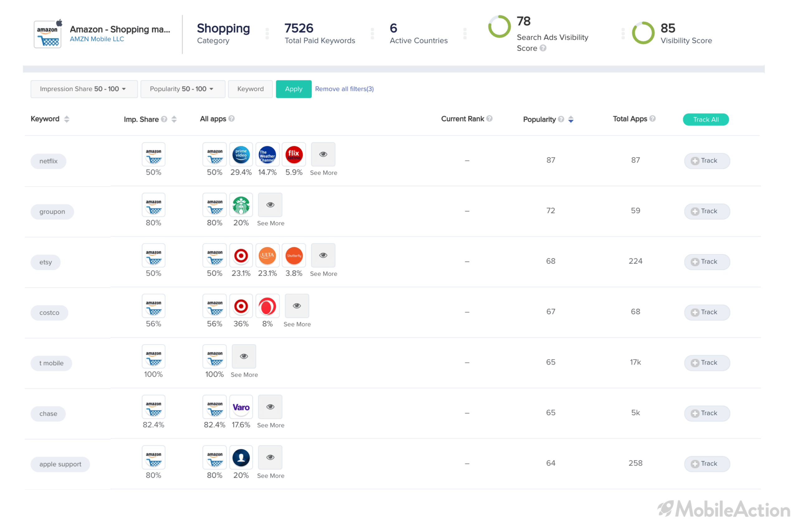The image size is (798, 532).
Task: Track the groupon keyword
Action: pos(707,211)
